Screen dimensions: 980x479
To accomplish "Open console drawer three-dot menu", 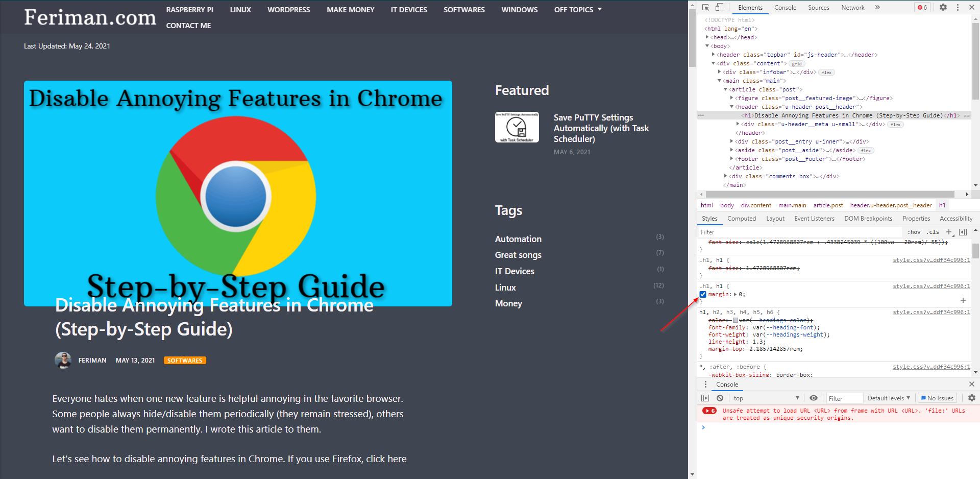I will click(705, 385).
